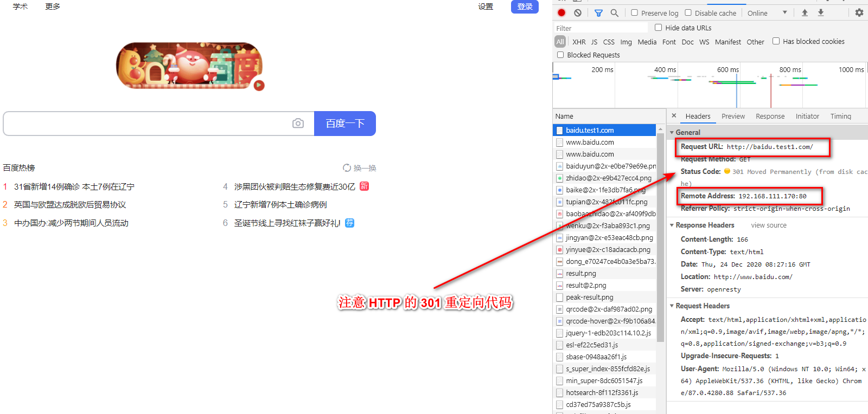
Task: Click the view source link
Action: click(768, 225)
